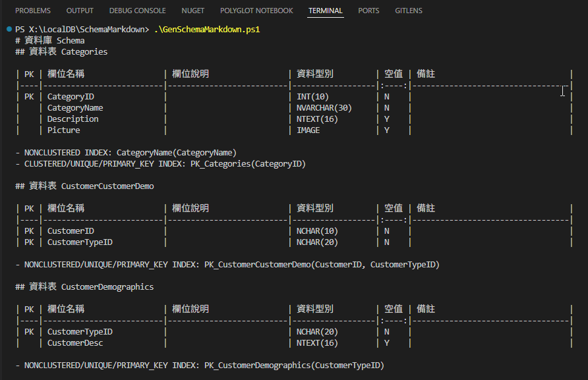Image resolution: width=588 pixels, height=380 pixels.
Task: Click the PS X:\LocalDB\SchemaMarkdown prompt path
Action: pos(79,30)
